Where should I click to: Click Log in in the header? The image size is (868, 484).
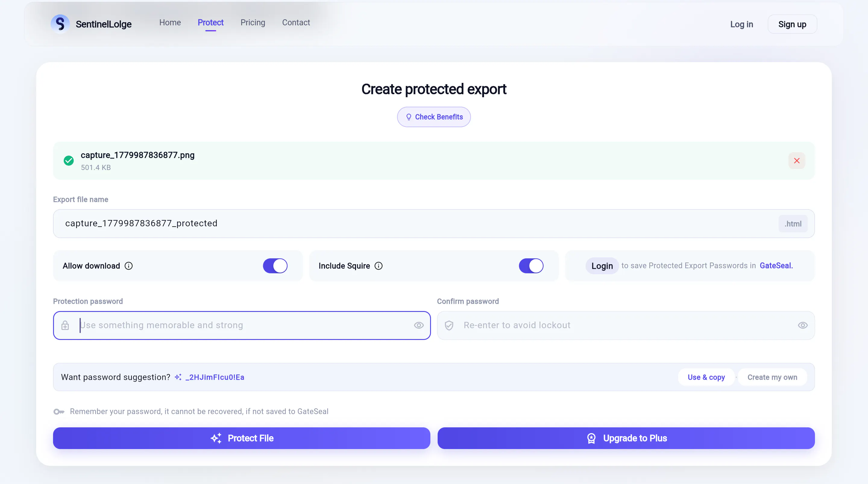click(742, 24)
